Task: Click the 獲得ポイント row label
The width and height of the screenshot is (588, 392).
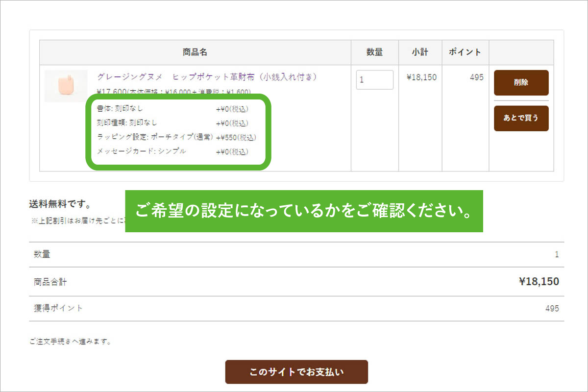Action: click(58, 308)
